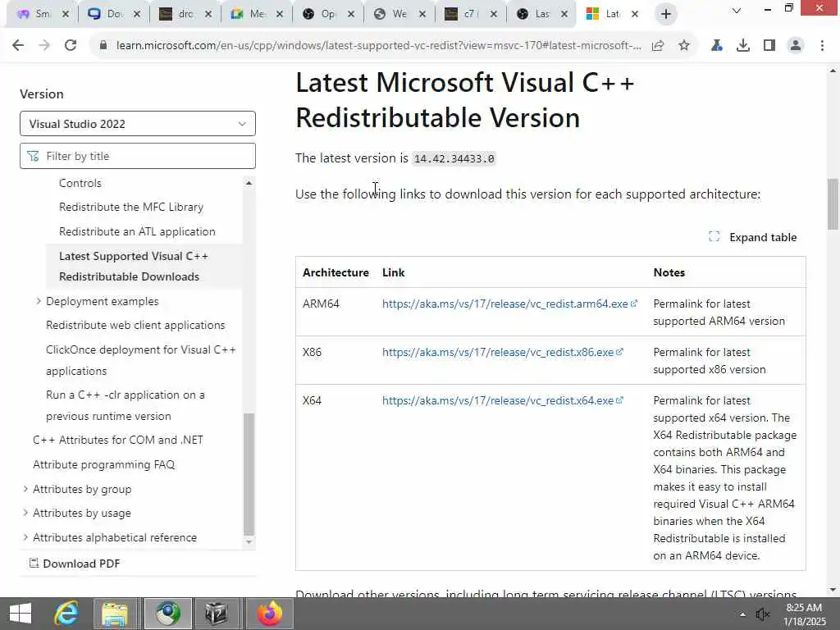Screen dimensions: 840x630
Task: Switch to the 'Do' tab
Action: coord(113,14)
